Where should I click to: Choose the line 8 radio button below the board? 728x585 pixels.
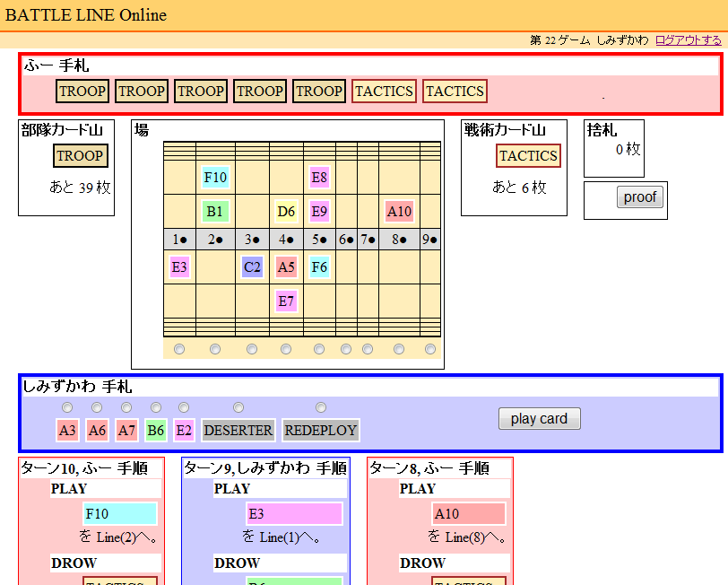coord(399,349)
